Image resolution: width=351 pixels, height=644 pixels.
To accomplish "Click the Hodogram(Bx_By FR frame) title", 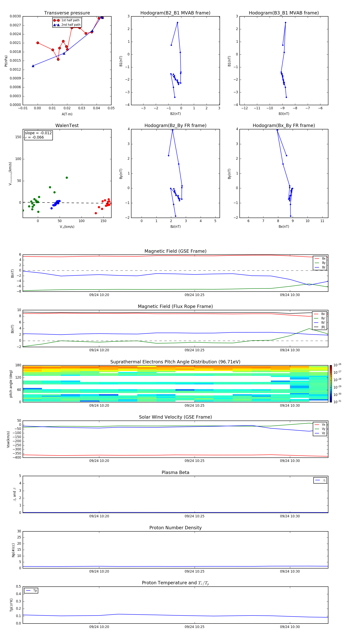I will pyautogui.click(x=284, y=125).
